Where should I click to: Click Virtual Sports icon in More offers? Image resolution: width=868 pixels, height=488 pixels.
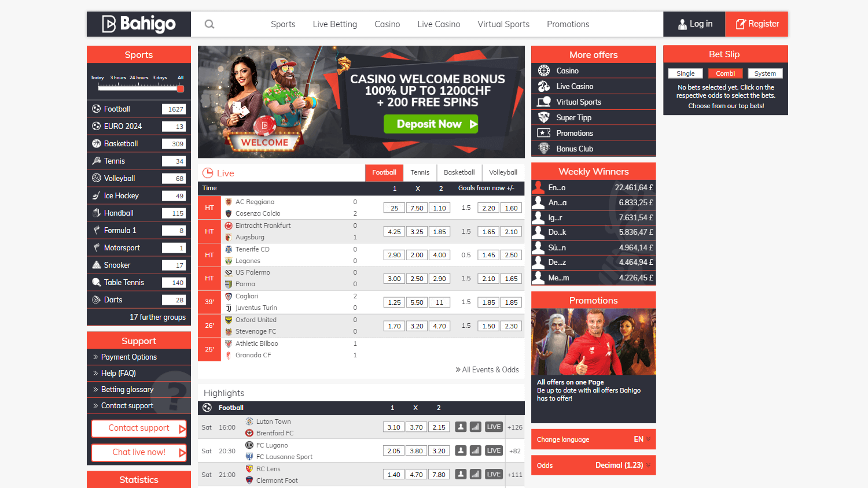pyautogui.click(x=544, y=102)
